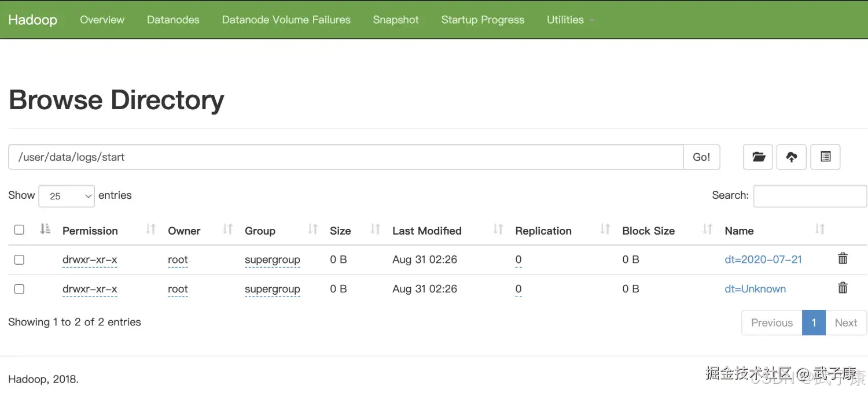Delete the dt=2020-07-21 directory with trash icon
Viewport: 868px width, 393px height.
point(843,259)
